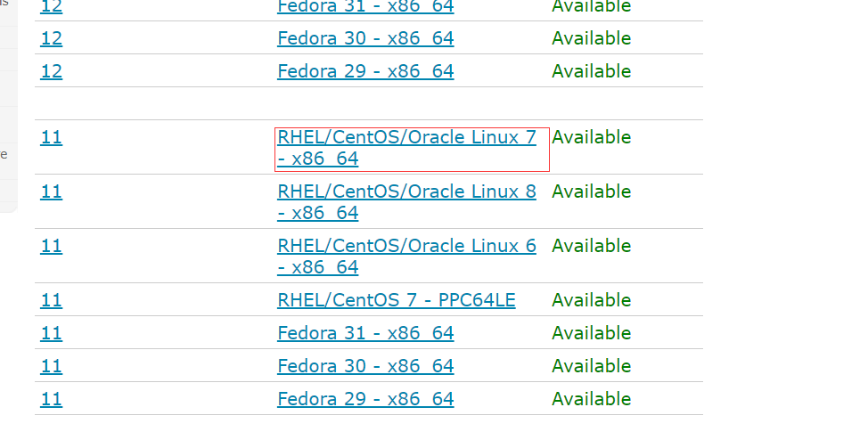Open RHEL/CentOS/Oracle Linux 6 x86_64 link
The width and height of the screenshot is (868, 440).
[407, 257]
